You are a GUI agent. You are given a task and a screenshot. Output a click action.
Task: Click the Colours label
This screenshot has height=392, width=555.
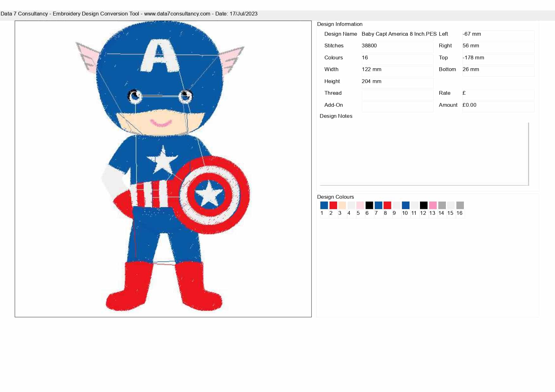334,57
